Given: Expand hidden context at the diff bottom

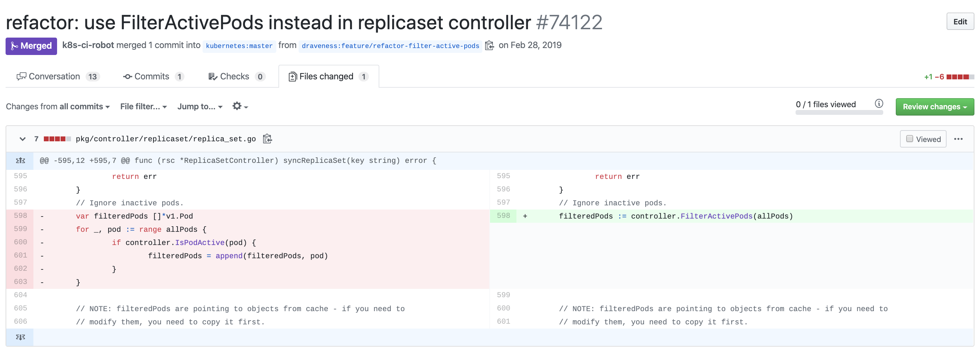Looking at the screenshot, I should (x=20, y=337).
